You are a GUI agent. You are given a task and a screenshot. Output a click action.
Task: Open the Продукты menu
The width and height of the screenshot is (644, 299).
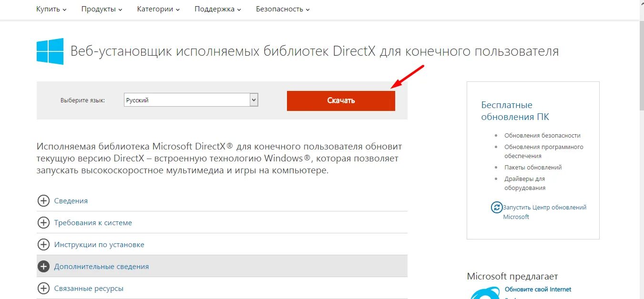point(102,9)
